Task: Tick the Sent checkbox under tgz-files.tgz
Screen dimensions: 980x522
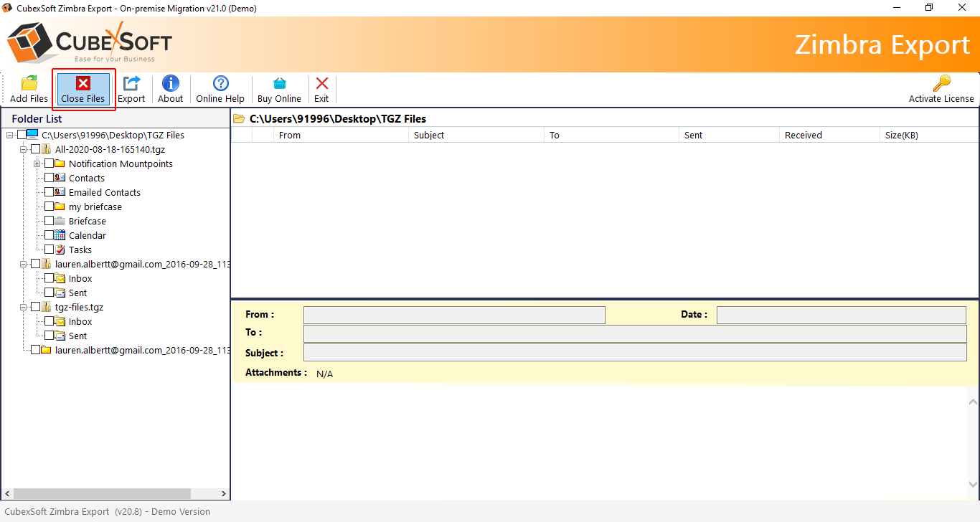Action: (49, 336)
